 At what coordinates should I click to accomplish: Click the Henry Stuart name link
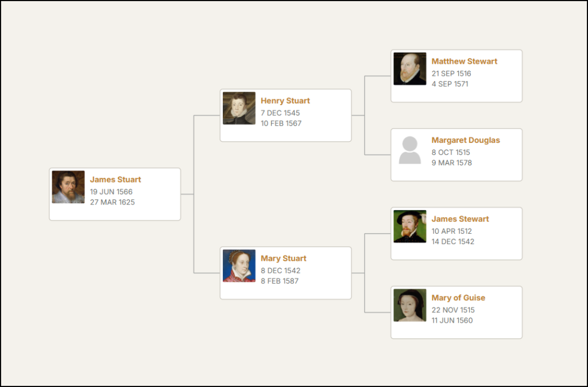click(x=285, y=101)
